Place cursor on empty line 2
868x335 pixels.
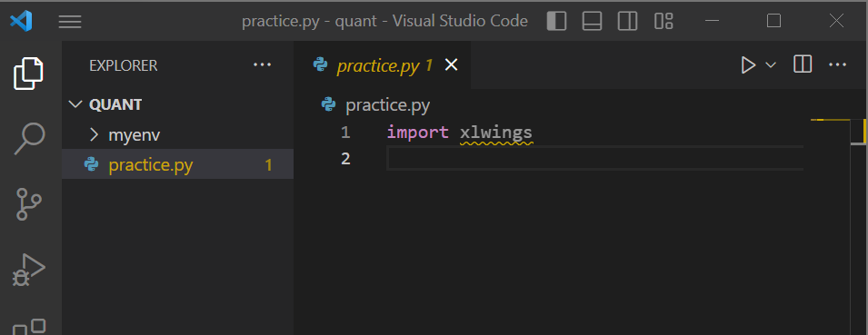point(594,159)
